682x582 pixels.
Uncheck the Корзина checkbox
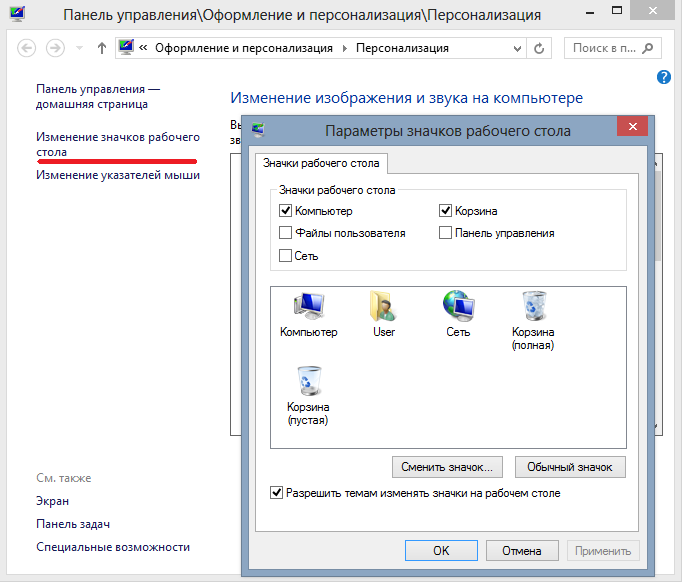tap(445, 211)
